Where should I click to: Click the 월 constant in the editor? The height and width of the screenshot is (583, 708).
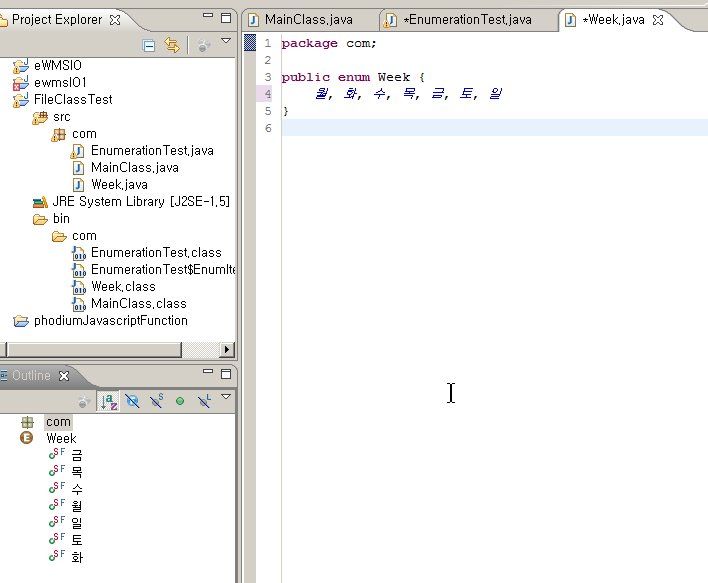(321, 94)
